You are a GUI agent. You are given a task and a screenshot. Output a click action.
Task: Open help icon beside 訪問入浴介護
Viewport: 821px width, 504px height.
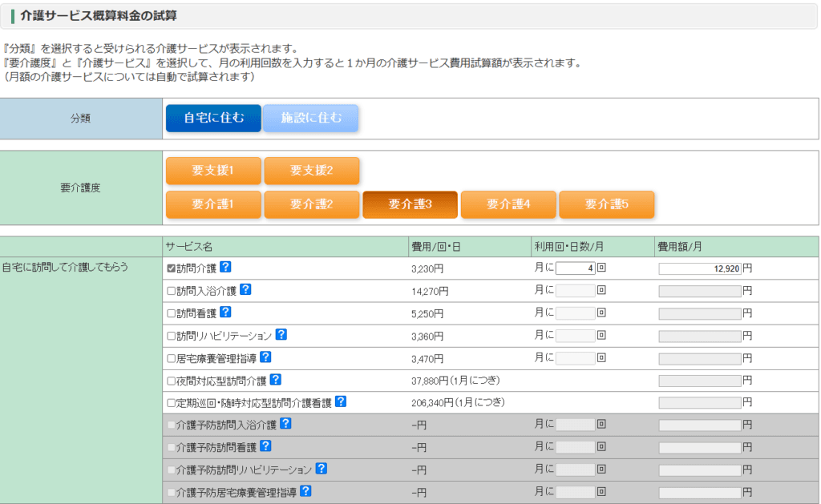pos(246,290)
